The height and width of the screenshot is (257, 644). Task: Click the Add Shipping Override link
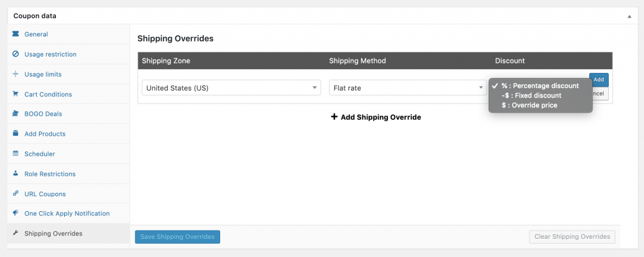[375, 117]
